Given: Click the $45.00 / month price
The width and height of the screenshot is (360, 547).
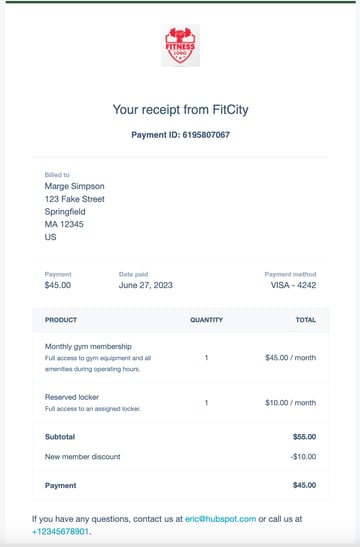Looking at the screenshot, I should click(x=290, y=358).
